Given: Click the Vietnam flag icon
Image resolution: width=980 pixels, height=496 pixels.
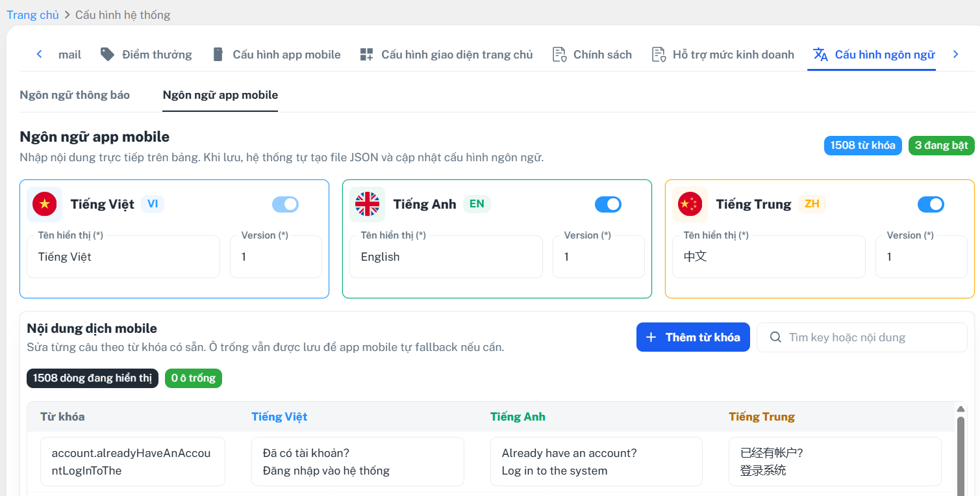Looking at the screenshot, I should tap(45, 204).
